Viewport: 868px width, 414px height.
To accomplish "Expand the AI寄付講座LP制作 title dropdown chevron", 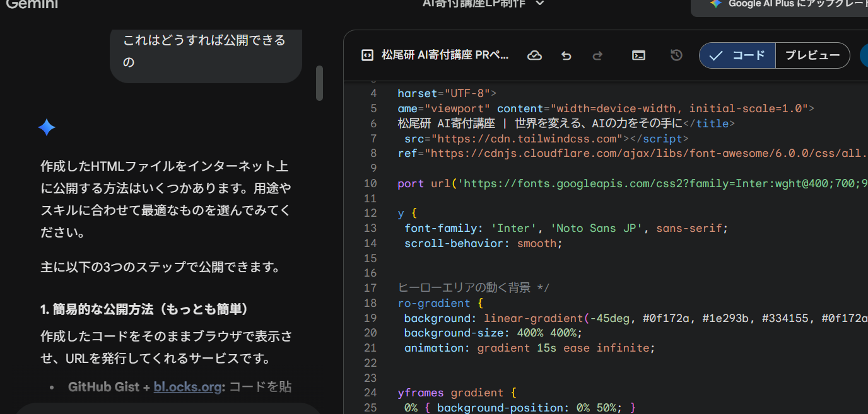I will [539, 4].
